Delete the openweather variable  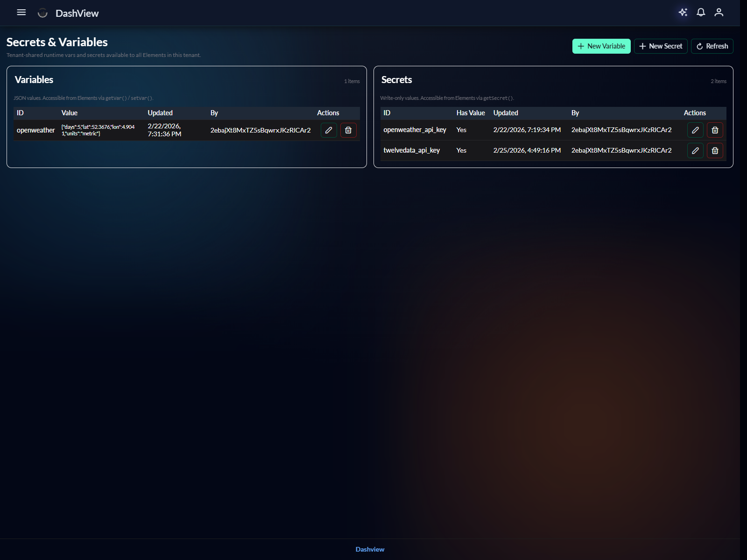pyautogui.click(x=348, y=130)
